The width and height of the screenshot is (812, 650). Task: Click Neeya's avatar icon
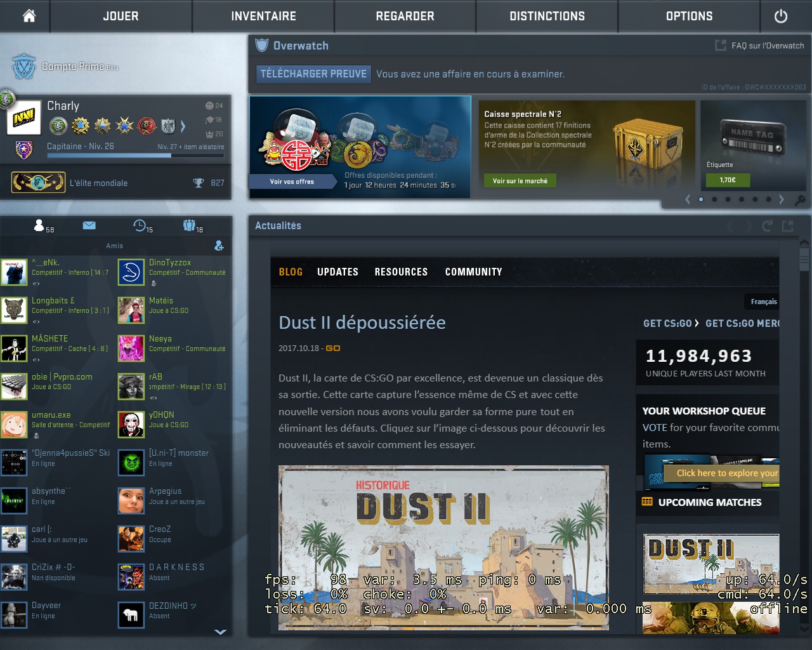coord(131,348)
